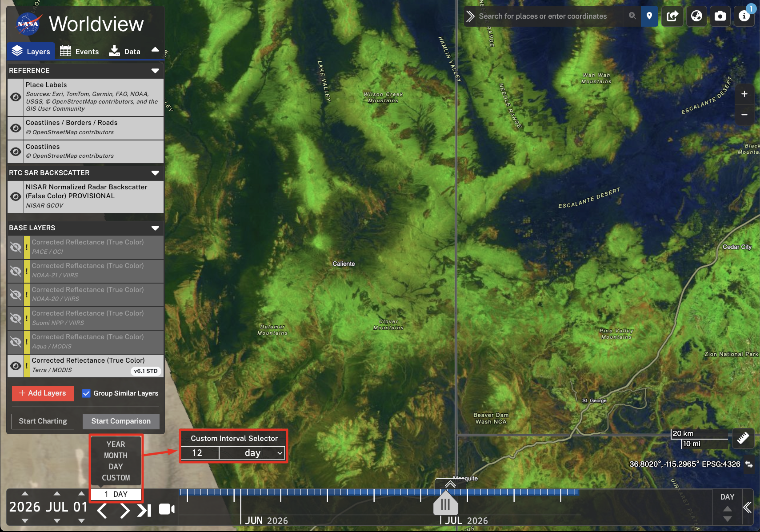Decrease timeline zoom level below DAY
Screen dimensions: 760x532
(x=727, y=519)
